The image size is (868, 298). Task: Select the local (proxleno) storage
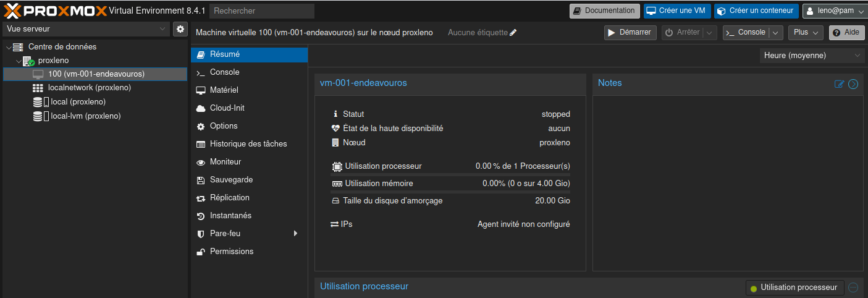pos(78,102)
